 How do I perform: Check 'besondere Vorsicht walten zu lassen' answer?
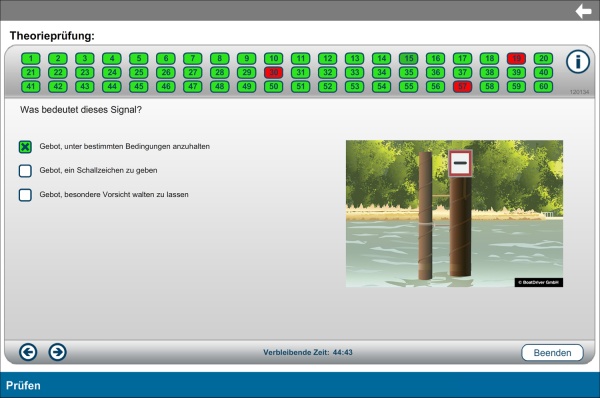[25, 195]
